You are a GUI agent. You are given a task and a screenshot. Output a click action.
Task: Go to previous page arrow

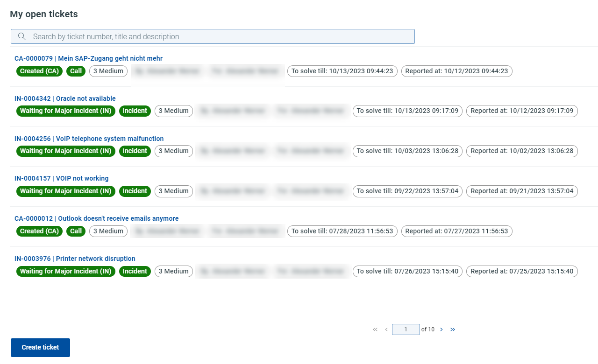click(386, 329)
